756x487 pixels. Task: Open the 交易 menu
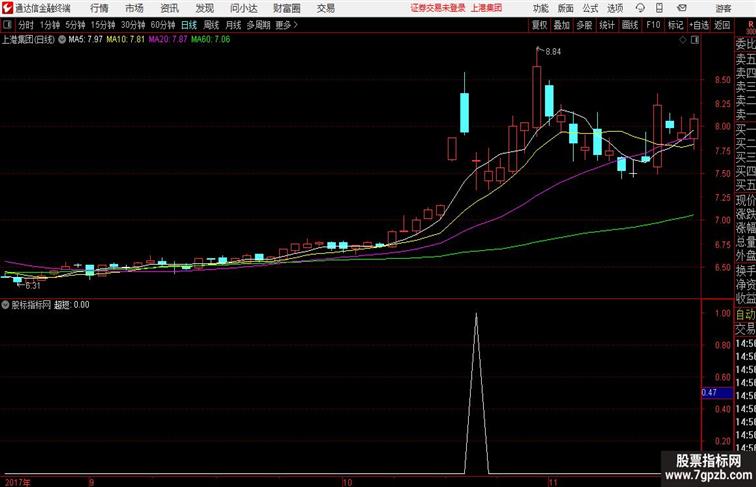coord(326,8)
